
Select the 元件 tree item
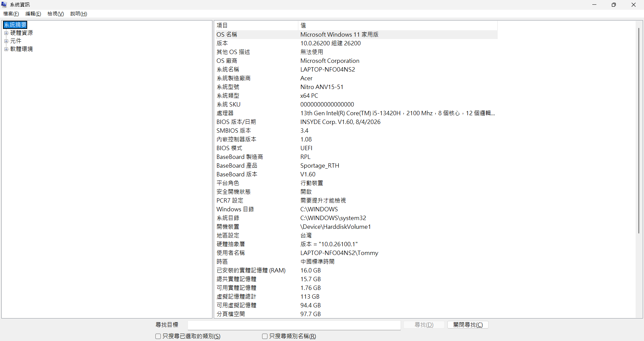(x=16, y=41)
